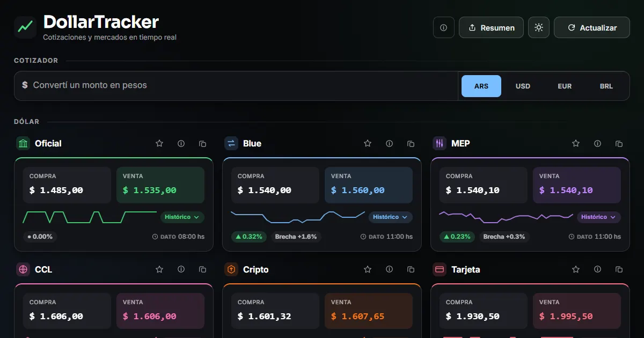Image resolution: width=644 pixels, height=338 pixels.
Task: Expand Histórico dropdown in Oficial card
Action: [x=182, y=217]
